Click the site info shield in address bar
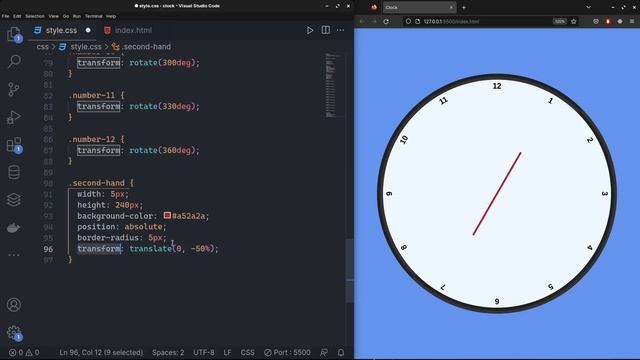The image size is (640, 360). pyautogui.click(x=408, y=21)
